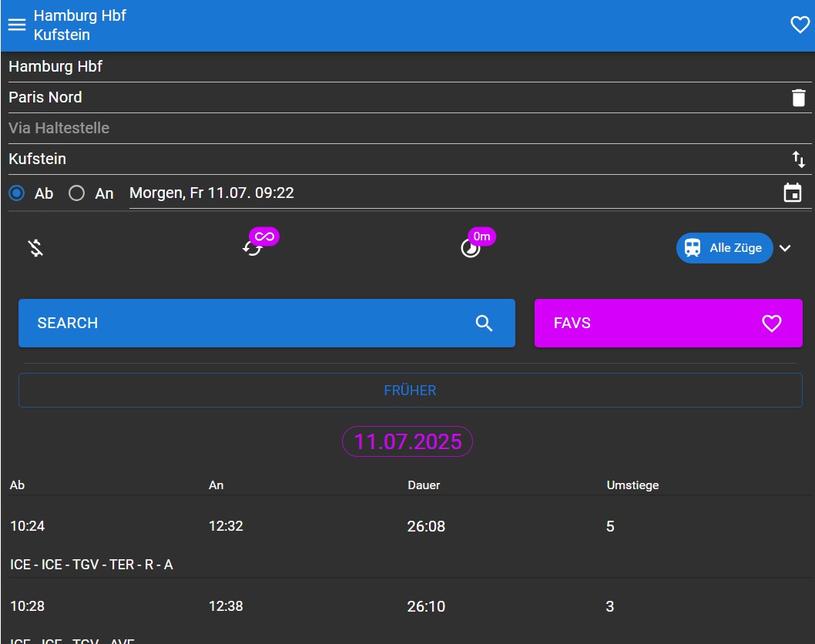Open the FAVS favorites button
Viewport: 815px width, 644px height.
coord(668,323)
